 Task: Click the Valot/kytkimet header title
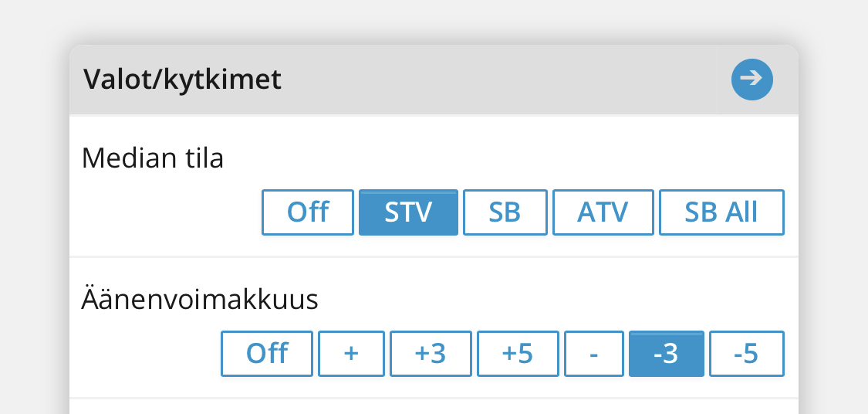click(x=183, y=80)
